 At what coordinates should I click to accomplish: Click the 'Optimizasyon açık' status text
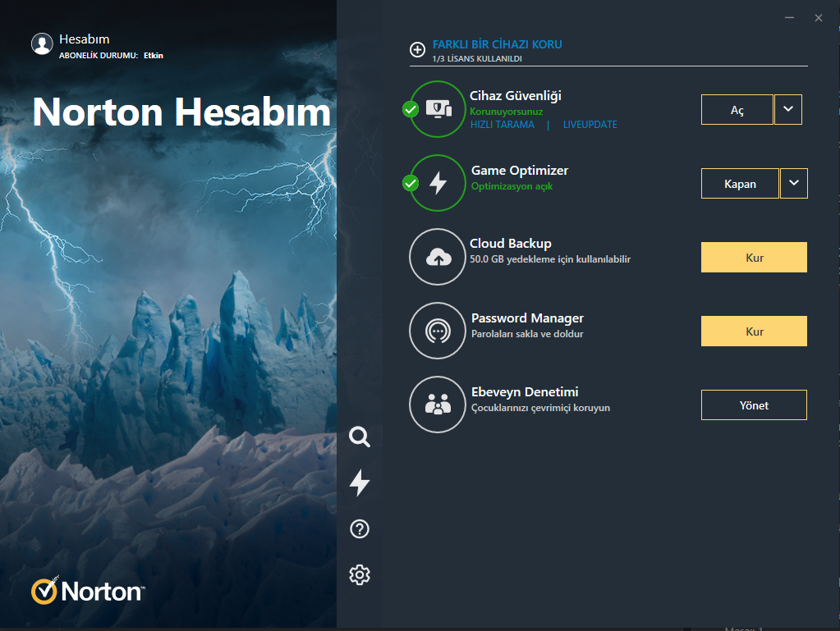512,186
